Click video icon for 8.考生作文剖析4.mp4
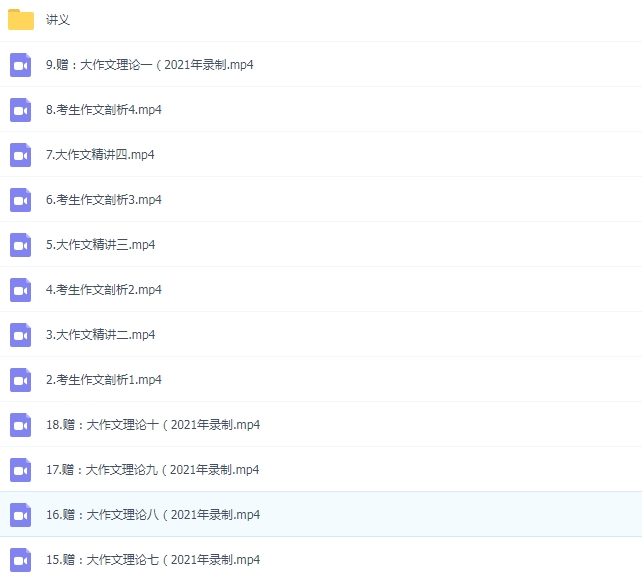642x581 pixels. [20, 110]
